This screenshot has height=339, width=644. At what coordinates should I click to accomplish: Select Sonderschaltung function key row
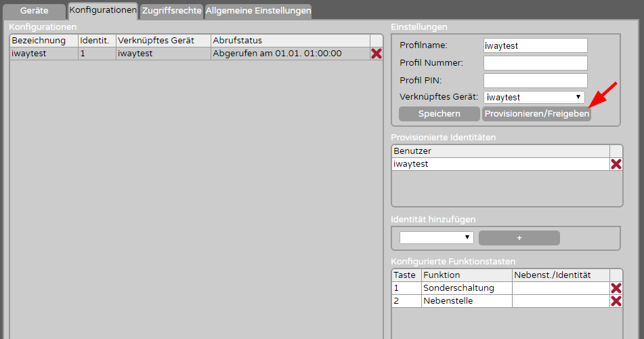(500, 288)
